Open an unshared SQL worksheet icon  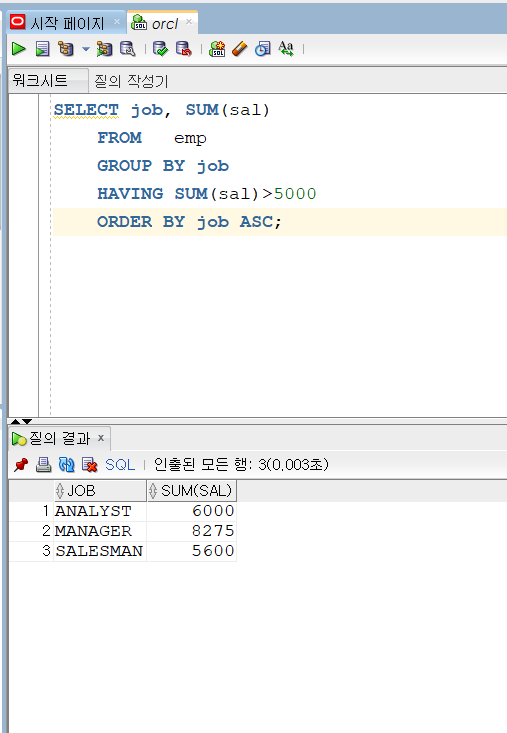point(217,49)
